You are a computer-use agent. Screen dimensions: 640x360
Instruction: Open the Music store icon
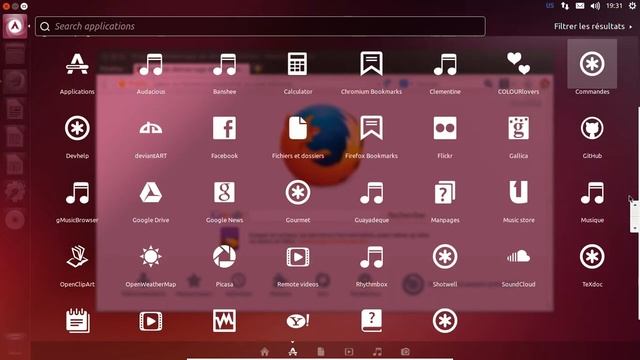[518, 192]
